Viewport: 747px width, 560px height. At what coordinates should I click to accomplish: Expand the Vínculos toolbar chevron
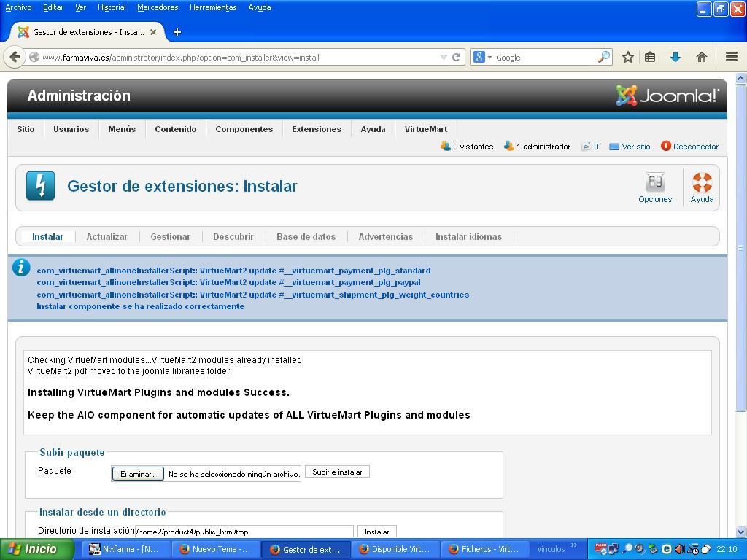pyautogui.click(x=574, y=545)
